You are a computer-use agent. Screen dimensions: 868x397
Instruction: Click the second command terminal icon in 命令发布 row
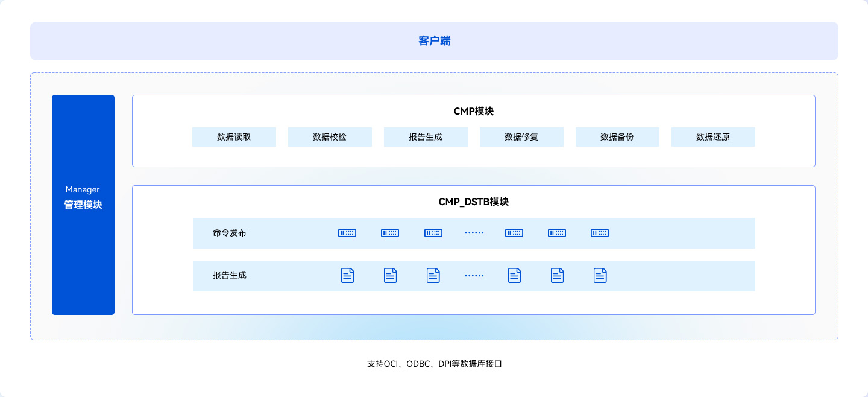click(390, 233)
